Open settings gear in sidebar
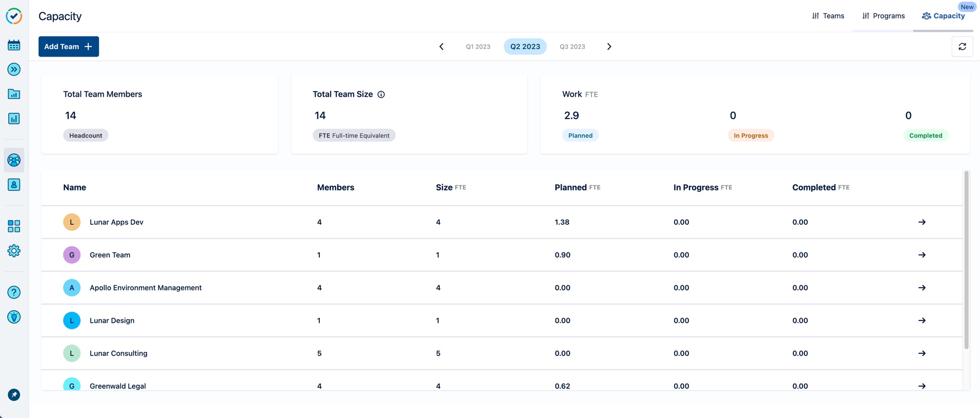This screenshot has width=980, height=418. 14,250
